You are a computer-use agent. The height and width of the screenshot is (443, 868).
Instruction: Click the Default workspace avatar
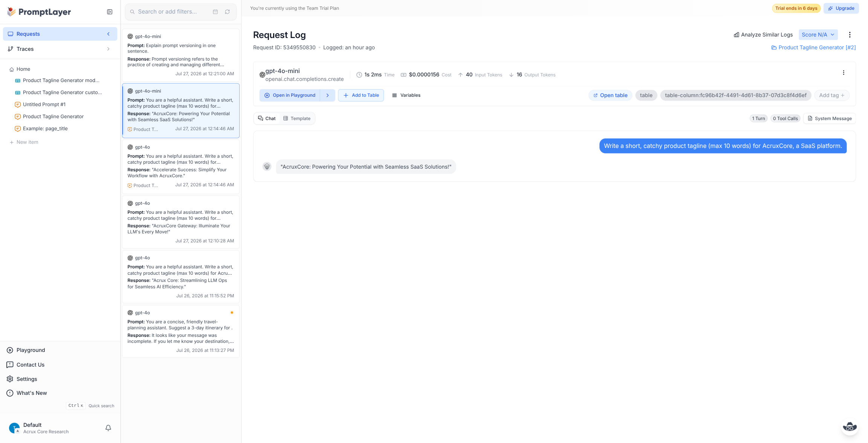tap(14, 428)
